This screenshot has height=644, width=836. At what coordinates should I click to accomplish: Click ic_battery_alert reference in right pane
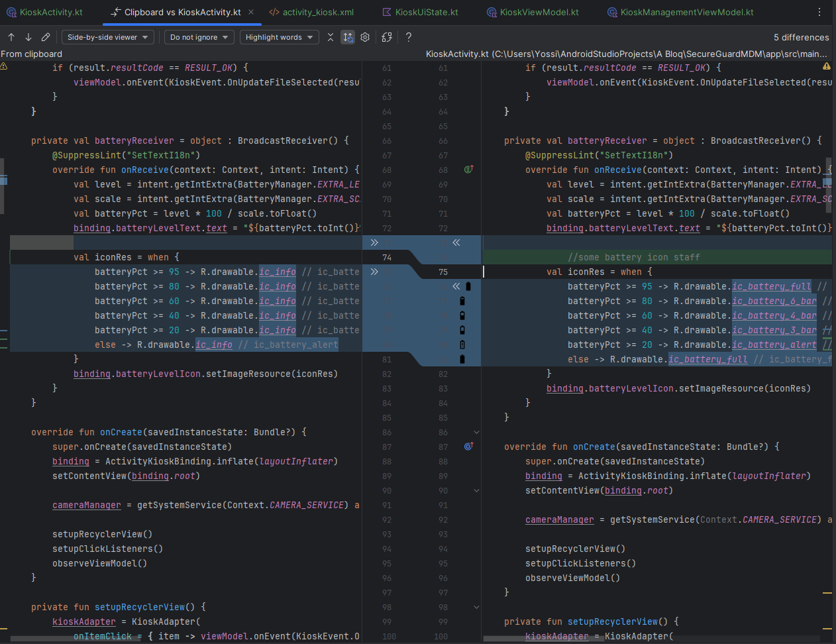(774, 345)
